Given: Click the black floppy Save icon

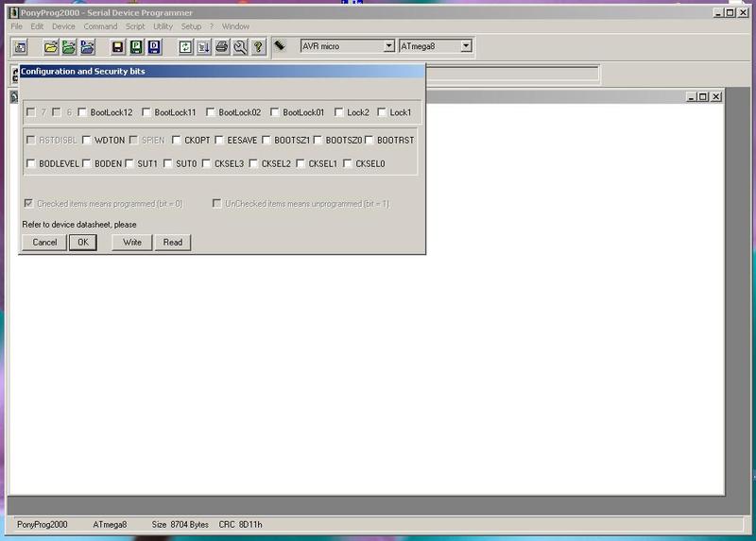Looking at the screenshot, I should pyautogui.click(x=117, y=46).
